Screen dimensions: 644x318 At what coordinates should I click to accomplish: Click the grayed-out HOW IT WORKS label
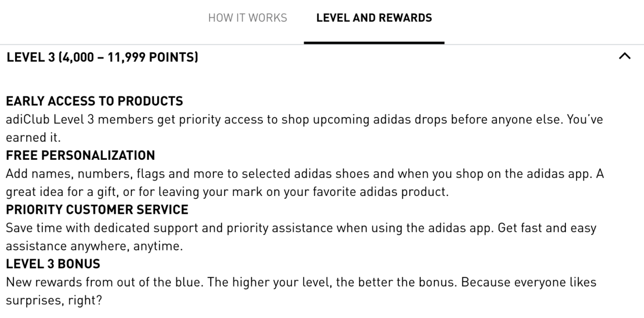click(247, 18)
